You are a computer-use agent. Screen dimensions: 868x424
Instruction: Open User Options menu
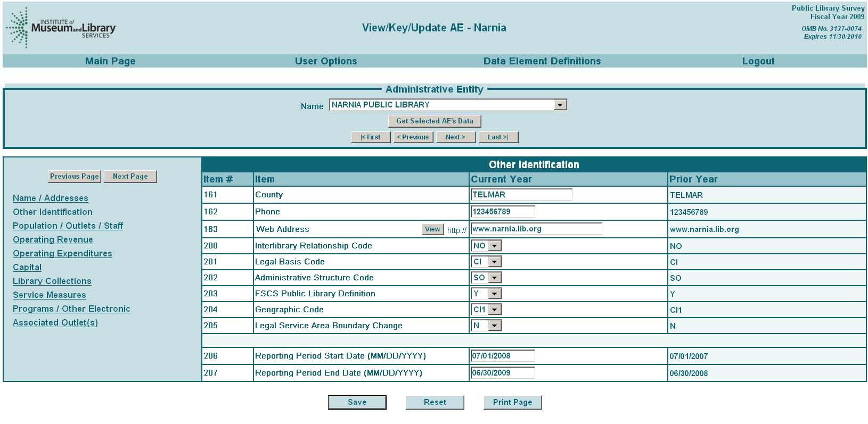[326, 61]
